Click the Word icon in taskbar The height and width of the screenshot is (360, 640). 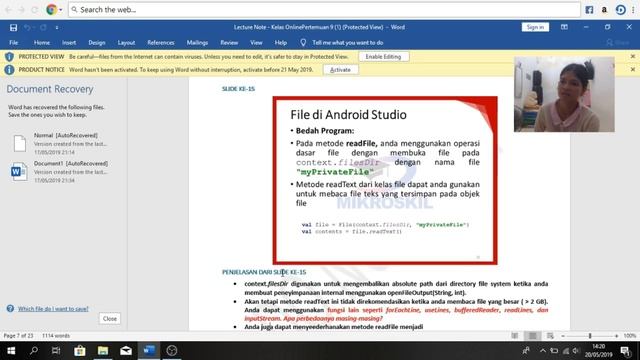click(x=149, y=351)
